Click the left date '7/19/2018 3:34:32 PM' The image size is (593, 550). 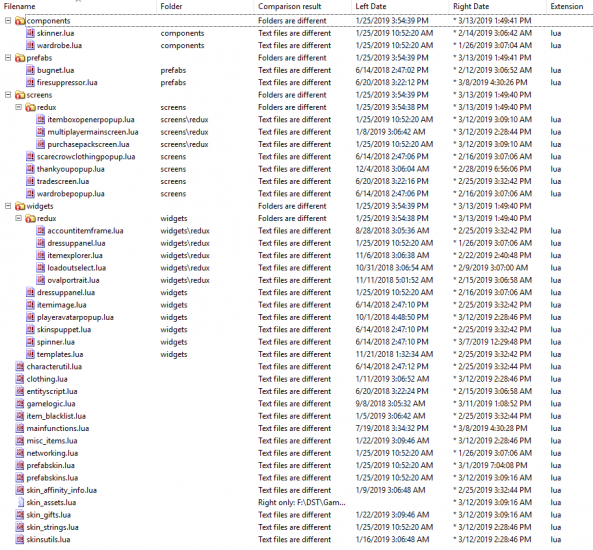coord(392,429)
